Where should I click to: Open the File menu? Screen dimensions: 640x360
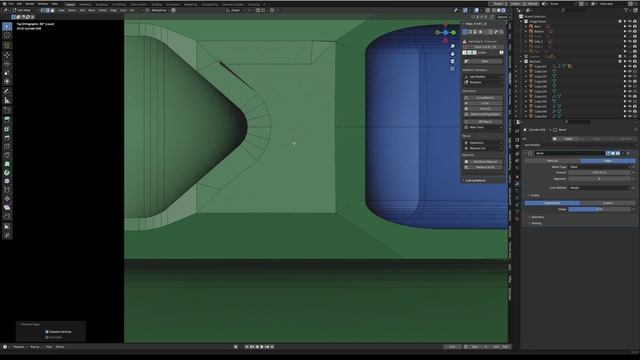pos(11,4)
